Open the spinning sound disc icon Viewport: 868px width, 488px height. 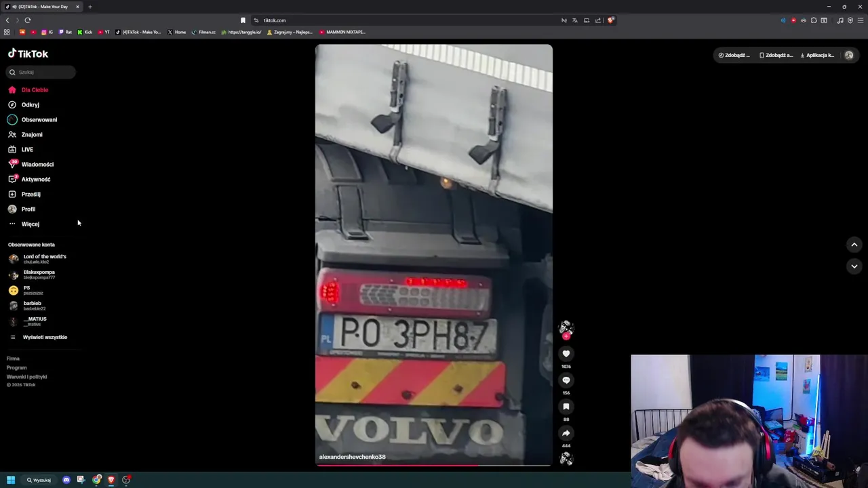click(x=566, y=459)
